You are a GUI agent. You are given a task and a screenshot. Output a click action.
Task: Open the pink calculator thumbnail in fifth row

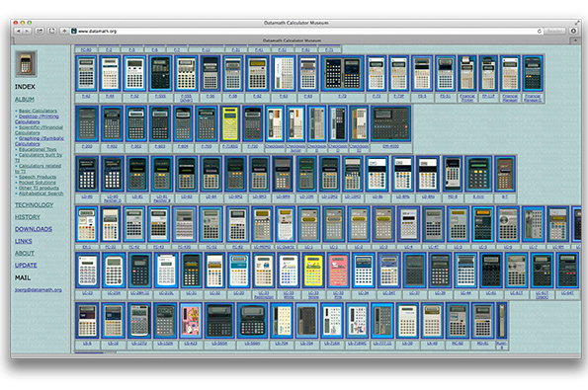coord(338,271)
